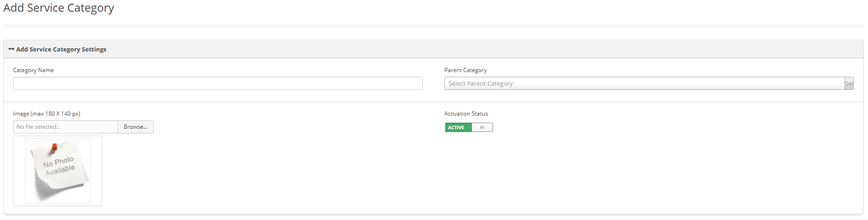
Task: Click the grip handle on Activation toggle
Action: tap(482, 127)
